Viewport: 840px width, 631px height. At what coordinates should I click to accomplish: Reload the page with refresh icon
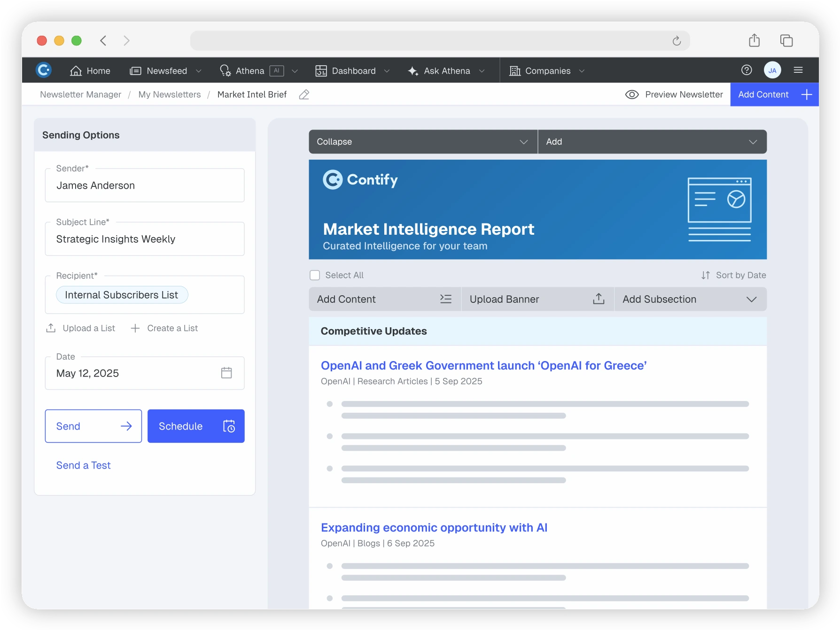(677, 41)
